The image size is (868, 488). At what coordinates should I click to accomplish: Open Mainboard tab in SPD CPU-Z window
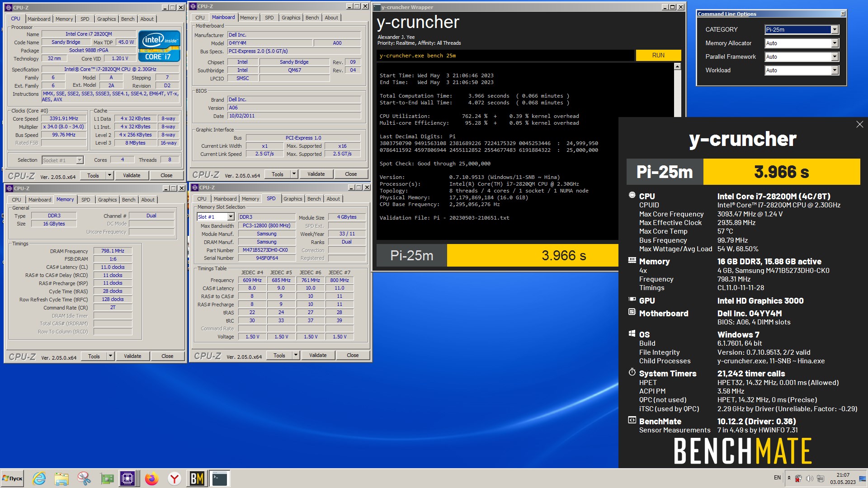(x=225, y=199)
